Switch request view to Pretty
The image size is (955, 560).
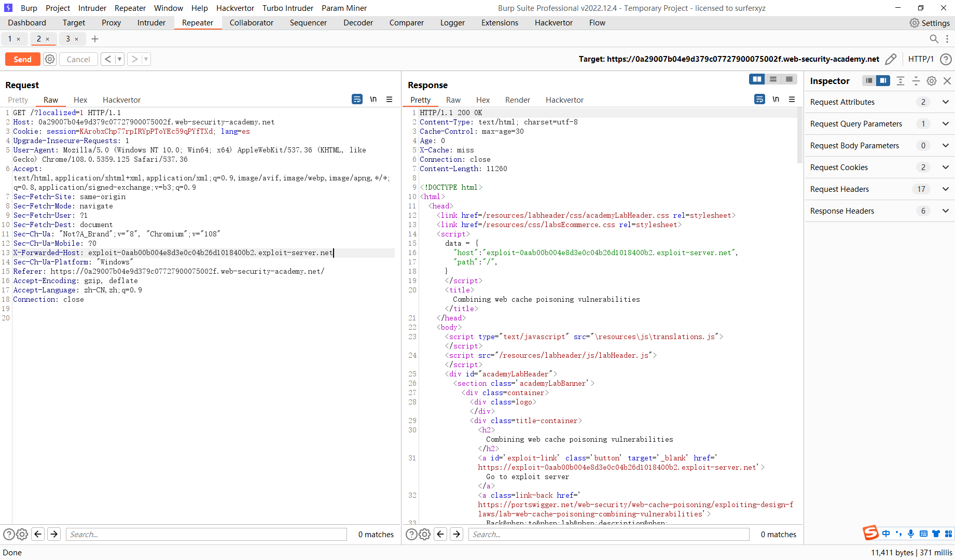point(18,100)
